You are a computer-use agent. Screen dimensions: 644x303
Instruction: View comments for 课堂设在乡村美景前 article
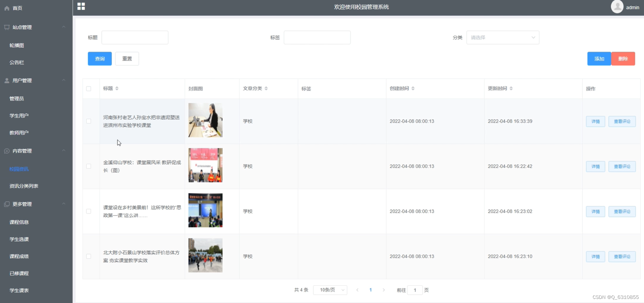pos(622,211)
